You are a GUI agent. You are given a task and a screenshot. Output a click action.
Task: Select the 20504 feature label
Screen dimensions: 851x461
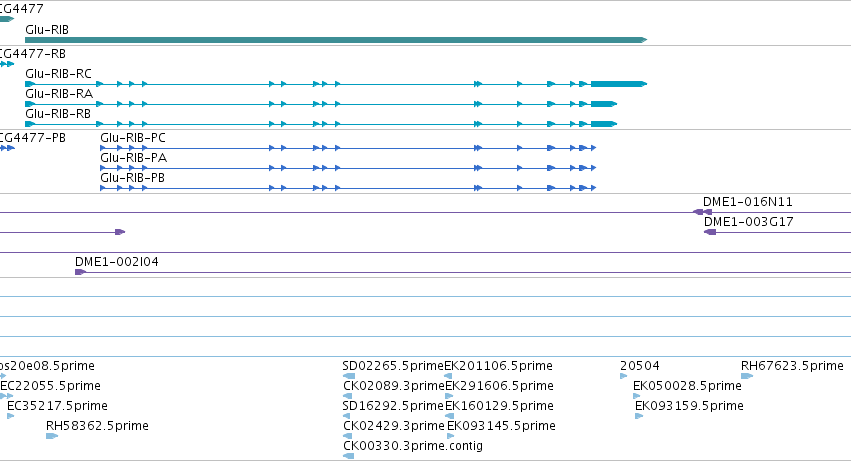click(x=640, y=366)
